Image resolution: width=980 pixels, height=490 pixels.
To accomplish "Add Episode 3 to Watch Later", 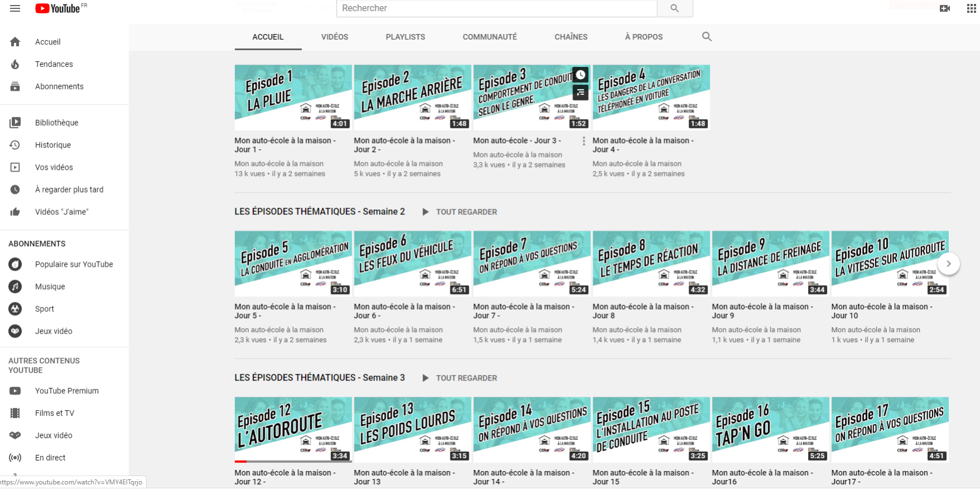I will point(580,75).
